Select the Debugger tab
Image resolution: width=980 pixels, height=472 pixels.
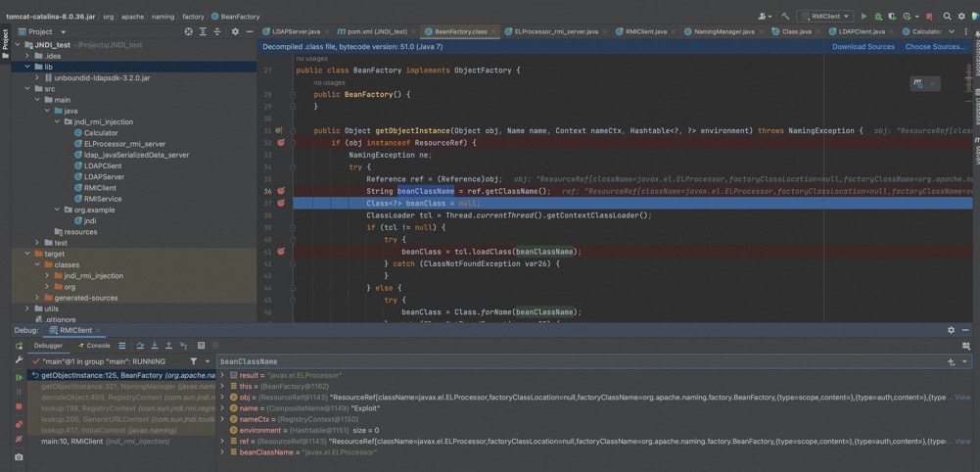click(x=48, y=345)
